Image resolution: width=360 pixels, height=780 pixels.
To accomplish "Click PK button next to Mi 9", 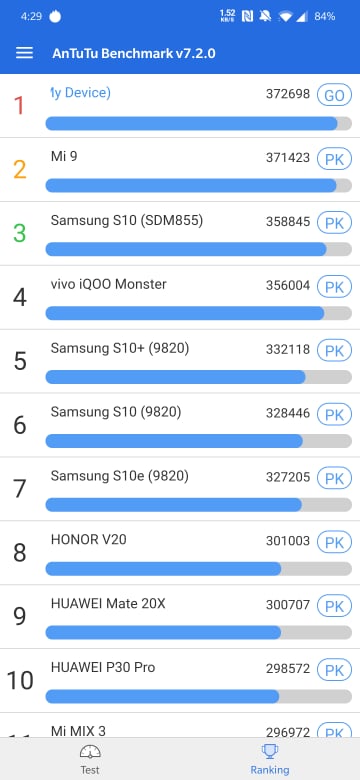I will point(334,159).
